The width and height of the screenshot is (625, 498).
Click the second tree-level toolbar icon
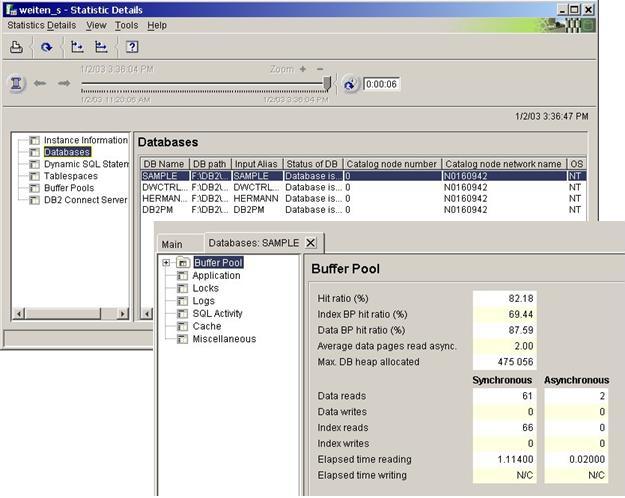[101, 47]
